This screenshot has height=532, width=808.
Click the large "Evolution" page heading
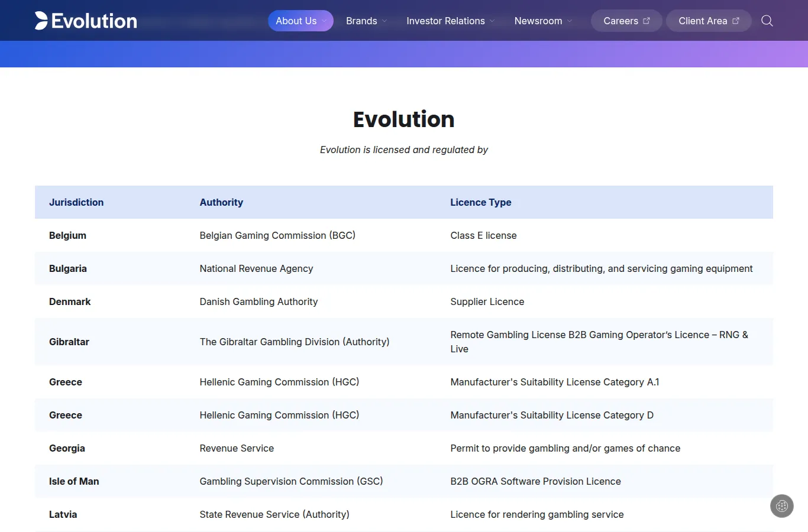pyautogui.click(x=404, y=119)
